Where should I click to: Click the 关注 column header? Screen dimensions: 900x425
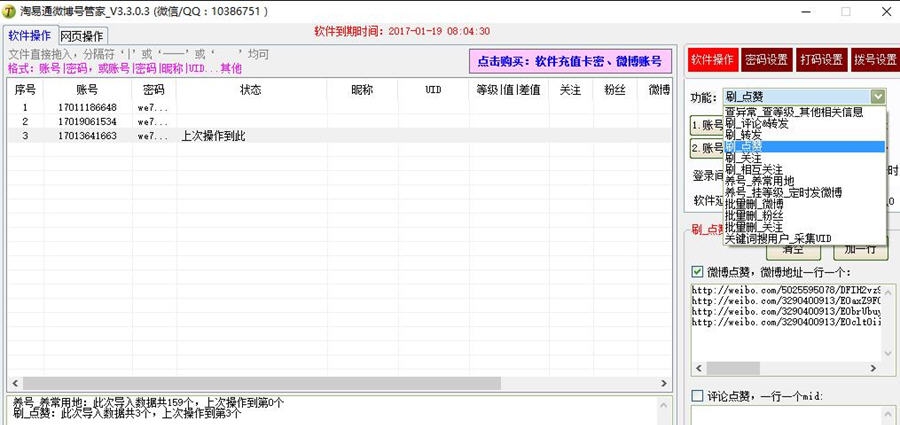[x=571, y=90]
